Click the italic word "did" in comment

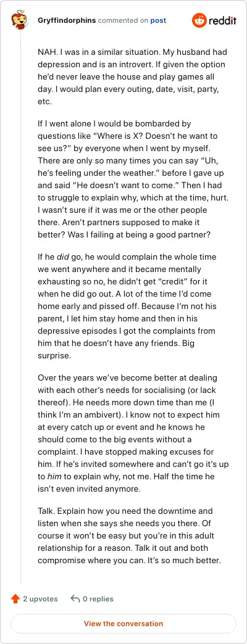[61, 257]
